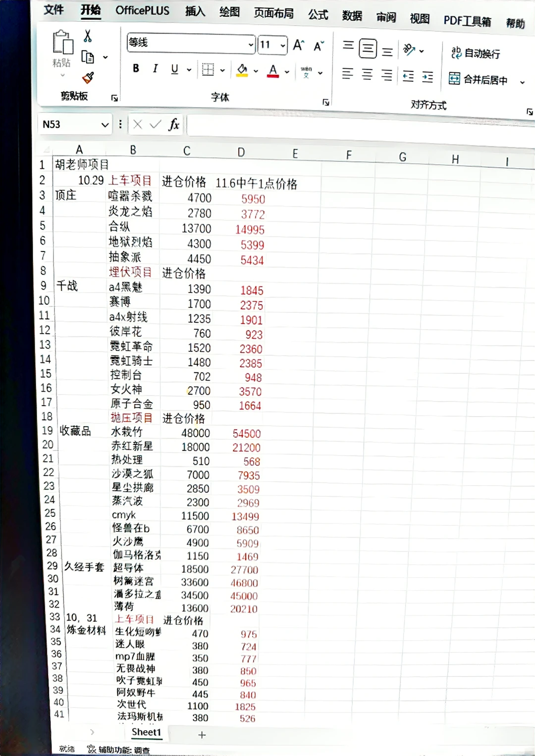
Task: Increase cell indent
Action: tap(428, 77)
